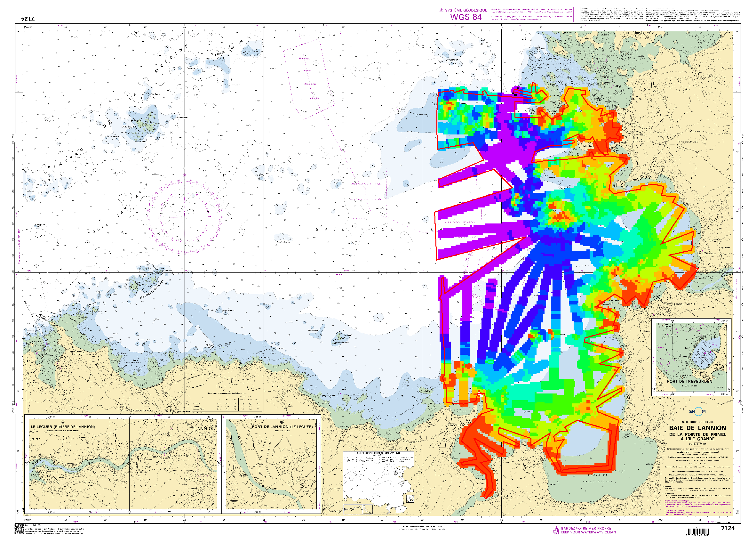Viewport: 756px width, 543px height.
Task: Click the circled B marker in Port de Lannion inset
Action: [282, 422]
